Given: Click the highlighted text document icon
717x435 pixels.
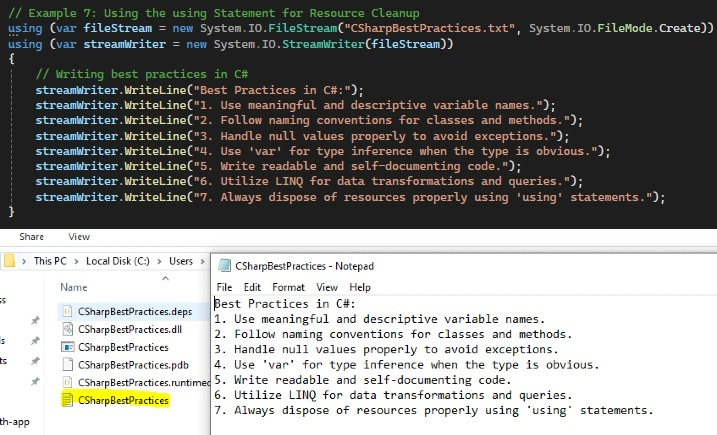Looking at the screenshot, I should (67, 400).
